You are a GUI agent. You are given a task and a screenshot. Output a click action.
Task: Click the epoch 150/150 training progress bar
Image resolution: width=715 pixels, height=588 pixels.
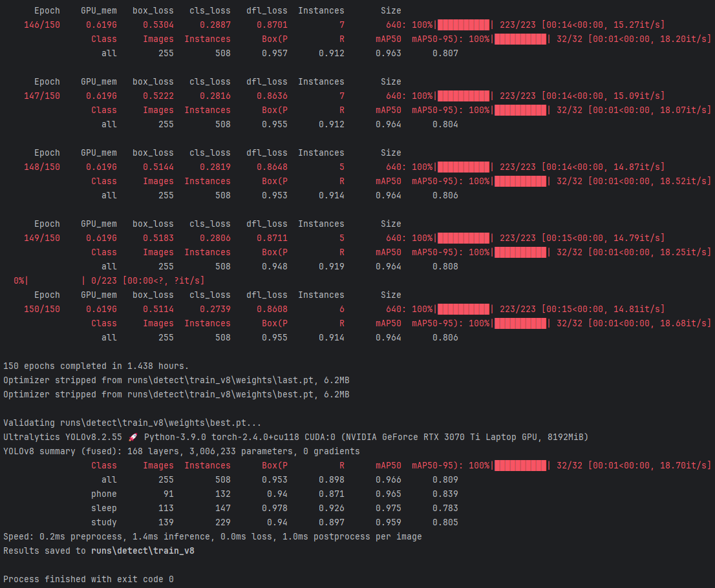click(x=464, y=310)
